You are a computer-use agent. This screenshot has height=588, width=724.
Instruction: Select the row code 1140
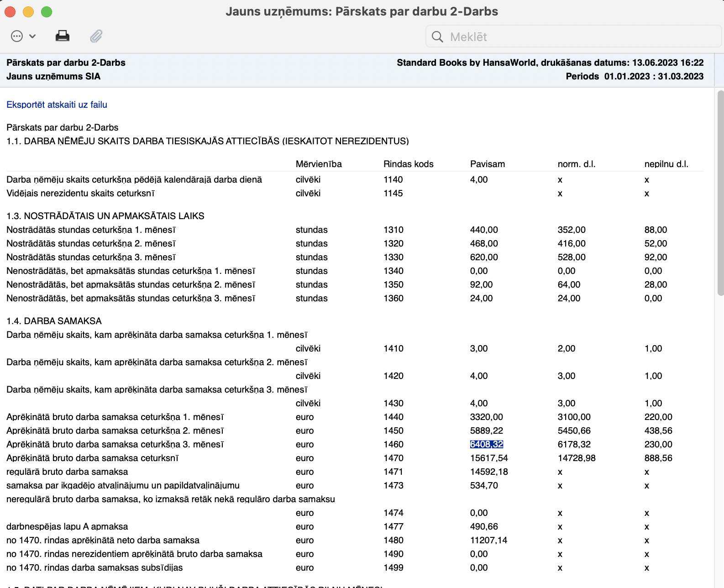pyautogui.click(x=393, y=179)
